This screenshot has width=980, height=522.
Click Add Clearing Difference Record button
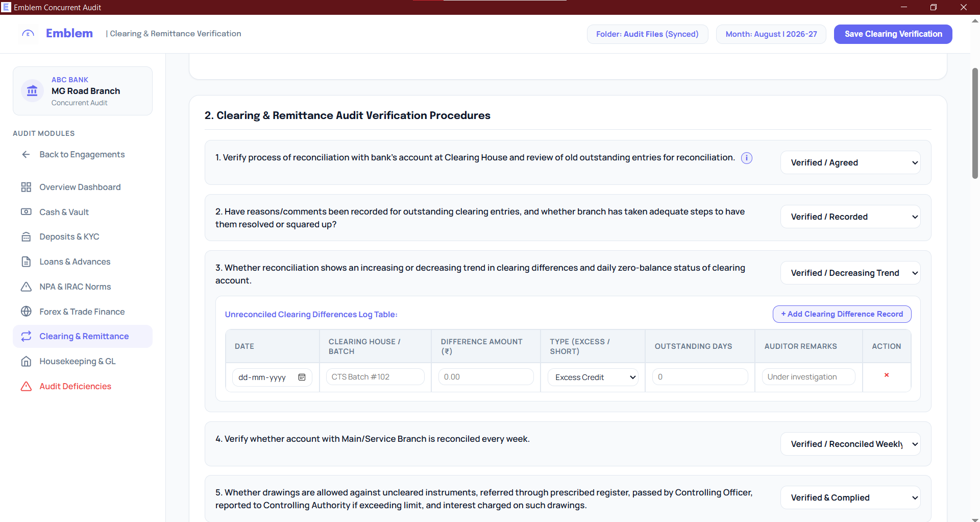[x=842, y=314]
